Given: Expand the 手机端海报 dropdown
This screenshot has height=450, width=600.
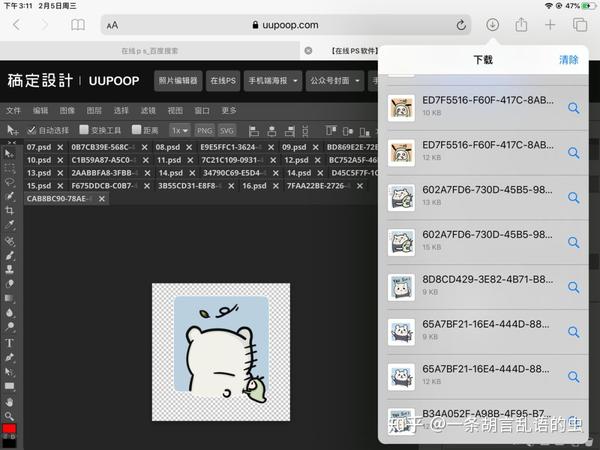Looking at the screenshot, I should coord(273,81).
